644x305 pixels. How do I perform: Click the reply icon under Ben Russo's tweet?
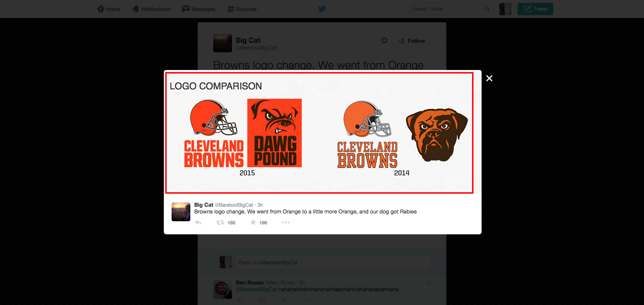click(x=240, y=300)
